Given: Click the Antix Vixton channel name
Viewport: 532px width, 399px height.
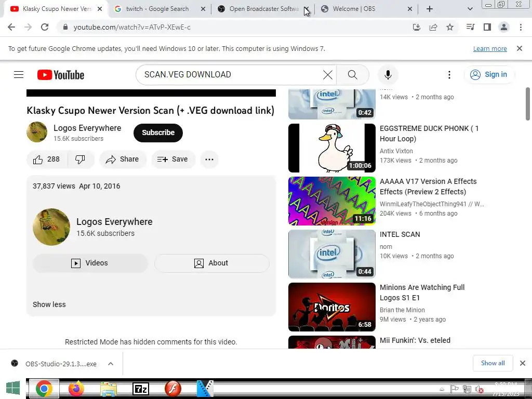Looking at the screenshot, I should click(x=396, y=151).
